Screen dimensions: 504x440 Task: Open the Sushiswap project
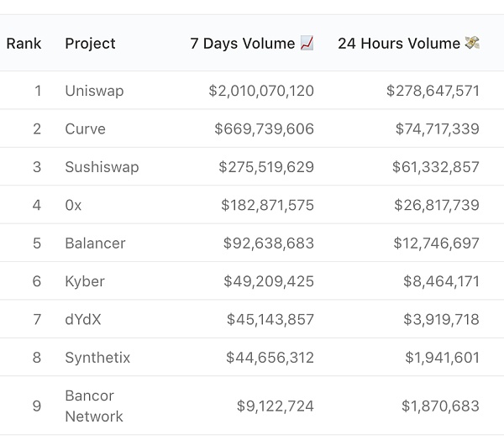[x=102, y=167]
